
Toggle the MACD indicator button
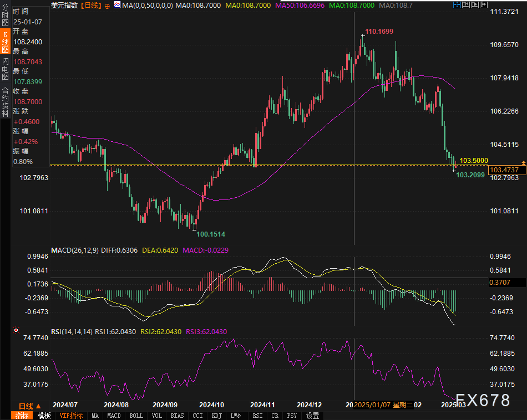coord(114,416)
